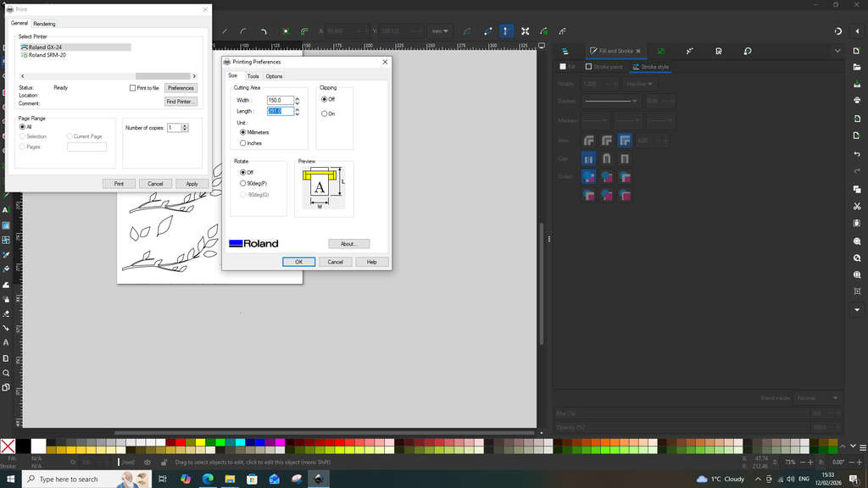The height and width of the screenshot is (488, 868).
Task: Select the Gradient tool in Inkscape's toolbox
Action: tap(6, 225)
